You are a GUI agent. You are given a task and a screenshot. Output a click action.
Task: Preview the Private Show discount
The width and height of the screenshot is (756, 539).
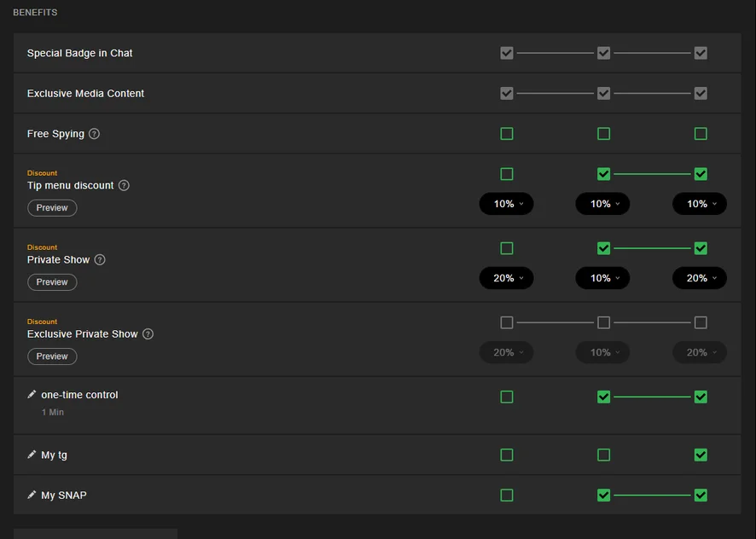tap(52, 282)
